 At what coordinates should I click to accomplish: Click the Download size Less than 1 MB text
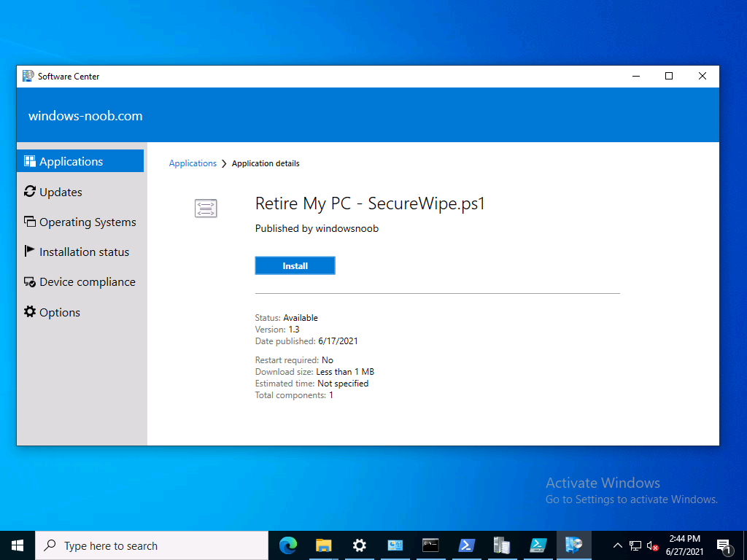point(314,372)
